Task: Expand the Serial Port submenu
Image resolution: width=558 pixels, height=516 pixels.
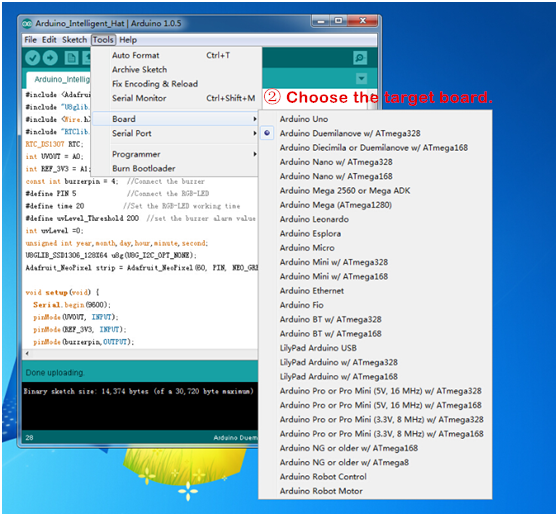Action: [x=175, y=133]
